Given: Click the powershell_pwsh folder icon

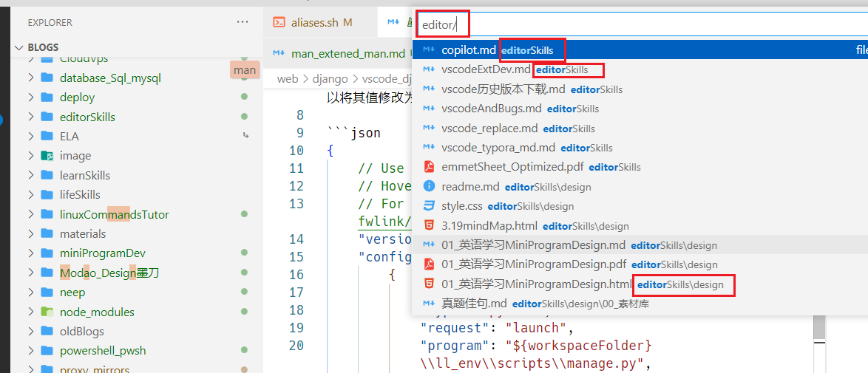Looking at the screenshot, I should point(47,351).
